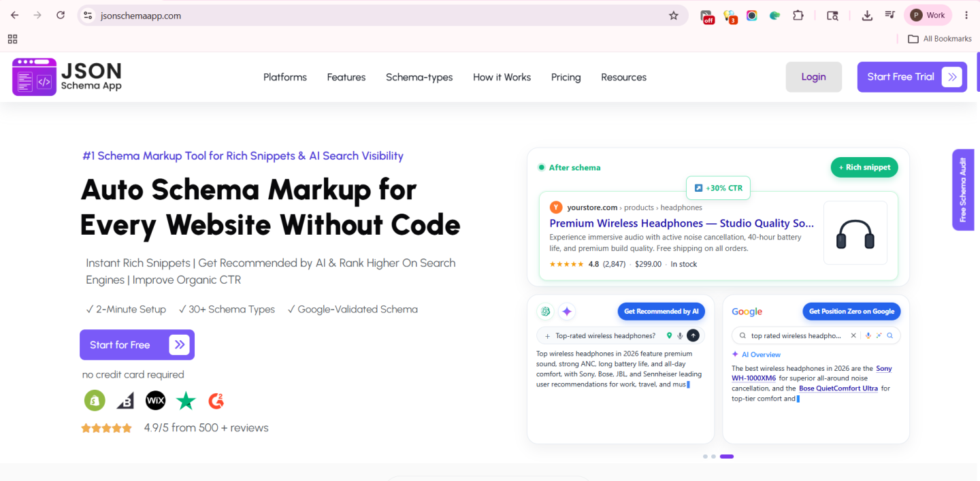Click the '+30% CTR' badge
Screen dimensions: 980x481
click(718, 188)
